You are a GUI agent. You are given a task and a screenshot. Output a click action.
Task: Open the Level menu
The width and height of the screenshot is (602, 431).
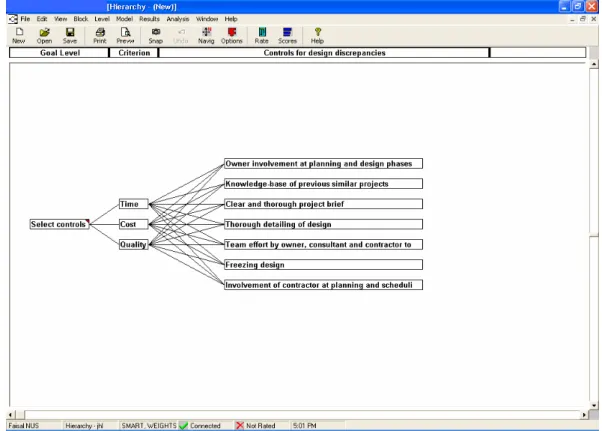tap(102, 19)
